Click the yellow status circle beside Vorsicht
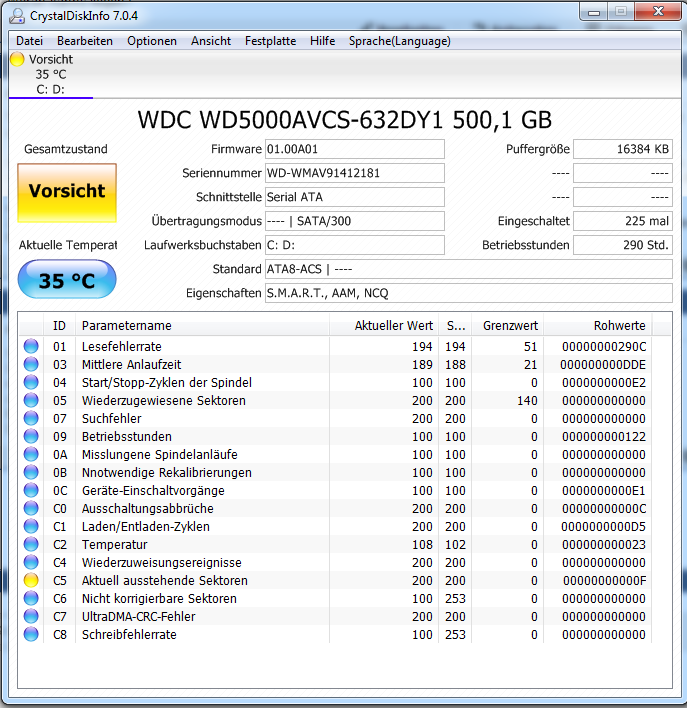Image resolution: width=687 pixels, height=713 pixels. point(17,59)
